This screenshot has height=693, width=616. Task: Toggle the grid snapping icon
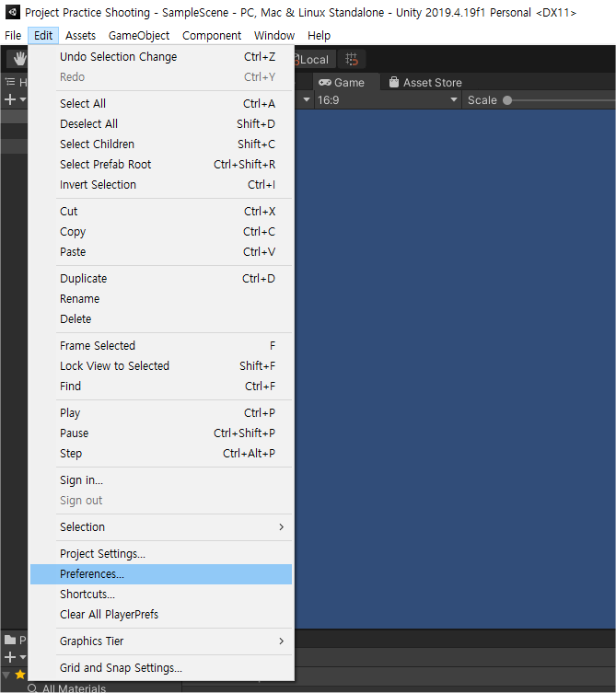(x=352, y=59)
